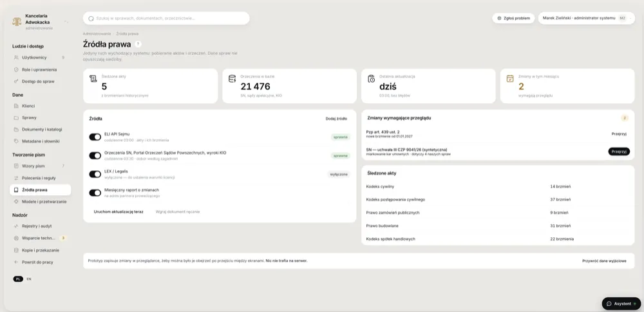Click the 2 badge in Zmiany wymagające przeglądu

point(625,118)
